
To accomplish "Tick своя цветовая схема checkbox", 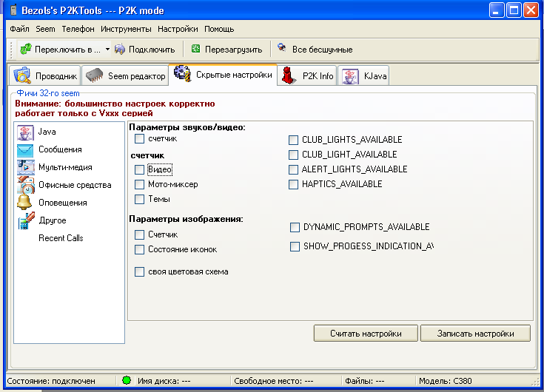I will click(x=139, y=271).
